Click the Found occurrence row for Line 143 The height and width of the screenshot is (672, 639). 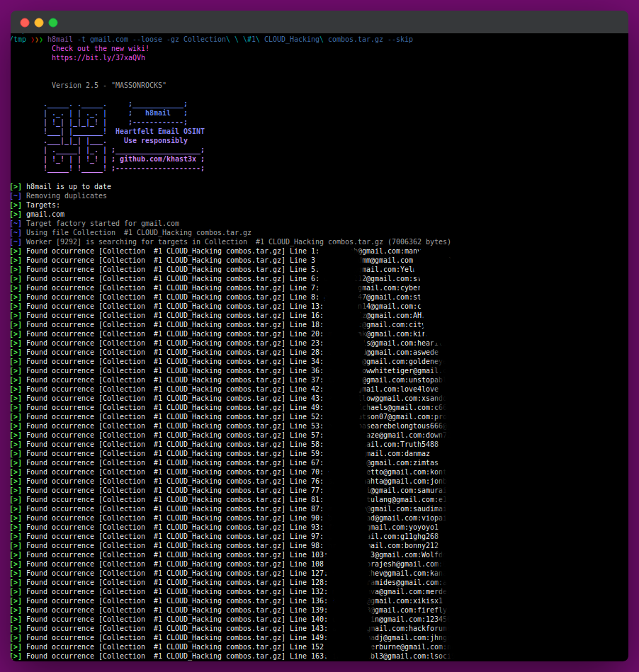(229, 629)
